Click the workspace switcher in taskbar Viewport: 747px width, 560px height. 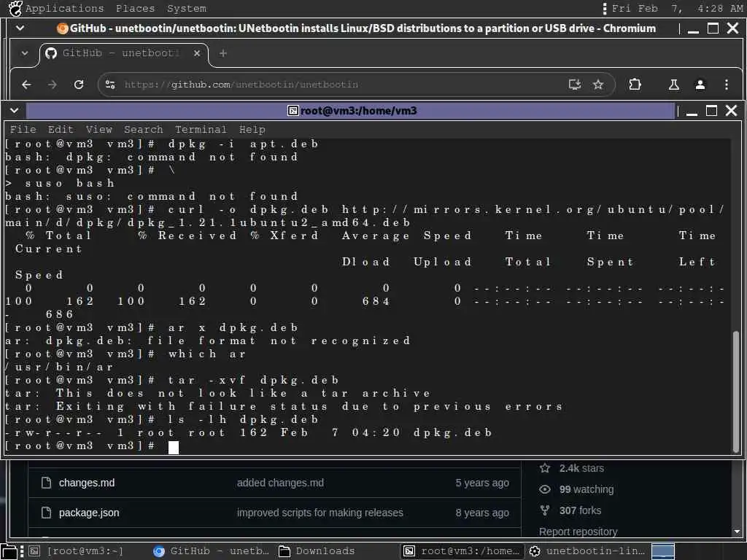coord(662,551)
